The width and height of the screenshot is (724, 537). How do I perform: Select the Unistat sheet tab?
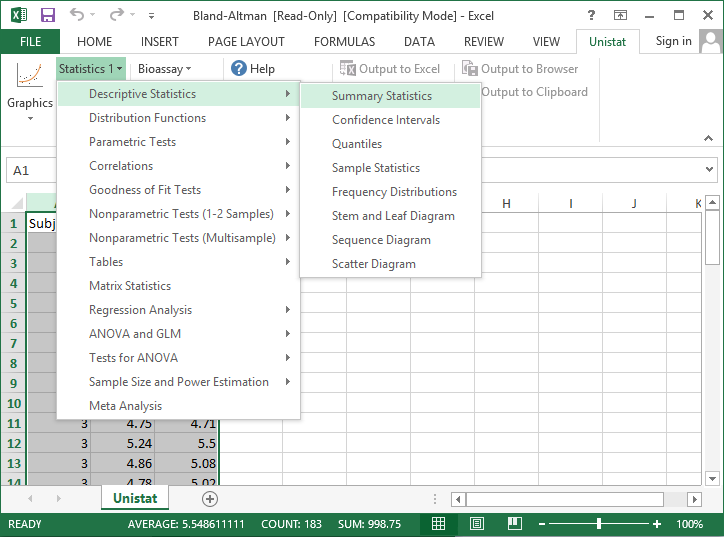[135, 498]
